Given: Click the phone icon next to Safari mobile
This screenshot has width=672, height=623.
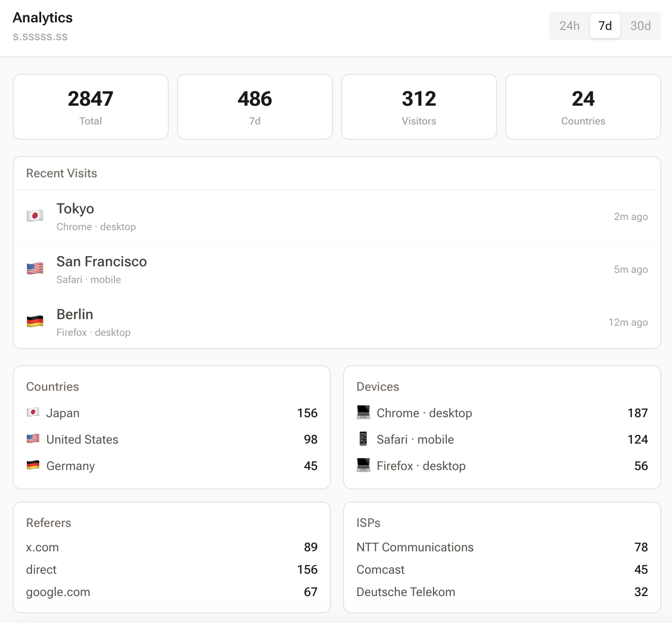Looking at the screenshot, I should pyautogui.click(x=363, y=439).
